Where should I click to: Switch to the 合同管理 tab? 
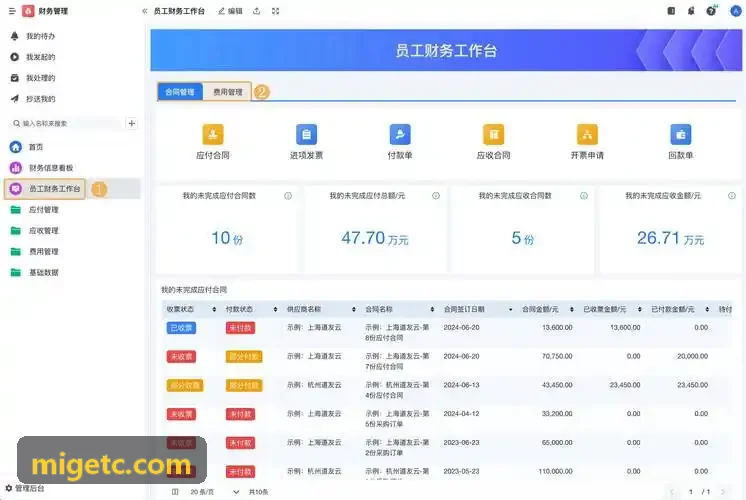180,92
